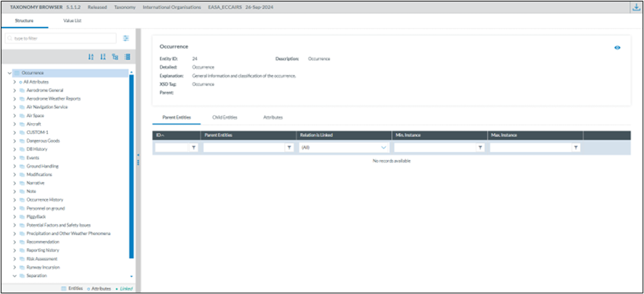The width and height of the screenshot is (644, 294).
Task: Switch to hierarchical tree view icon
Action: (115, 57)
